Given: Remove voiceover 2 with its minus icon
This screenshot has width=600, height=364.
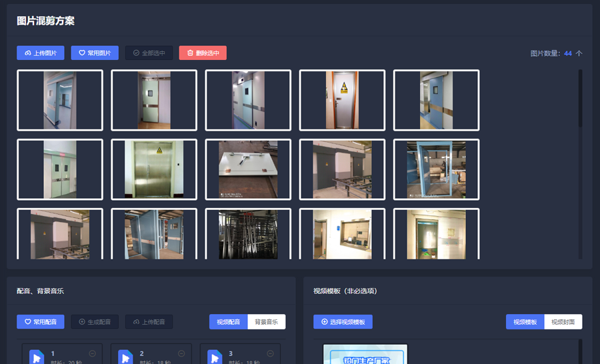Looking at the screenshot, I should pos(181,353).
